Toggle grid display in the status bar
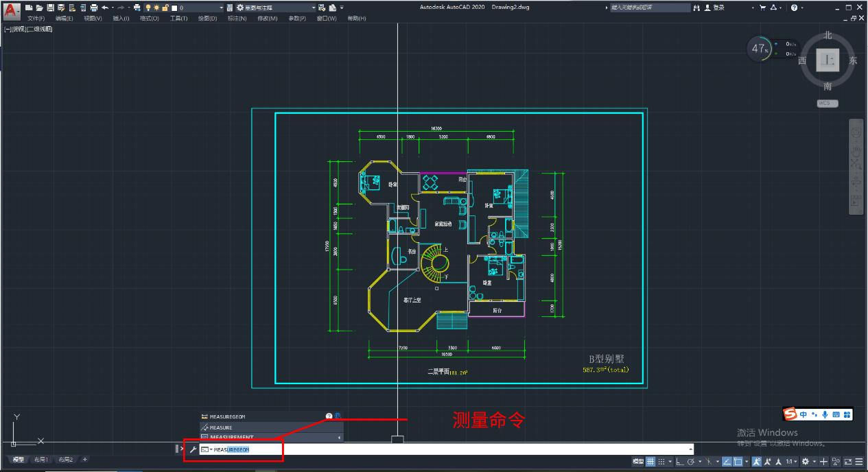 650,461
